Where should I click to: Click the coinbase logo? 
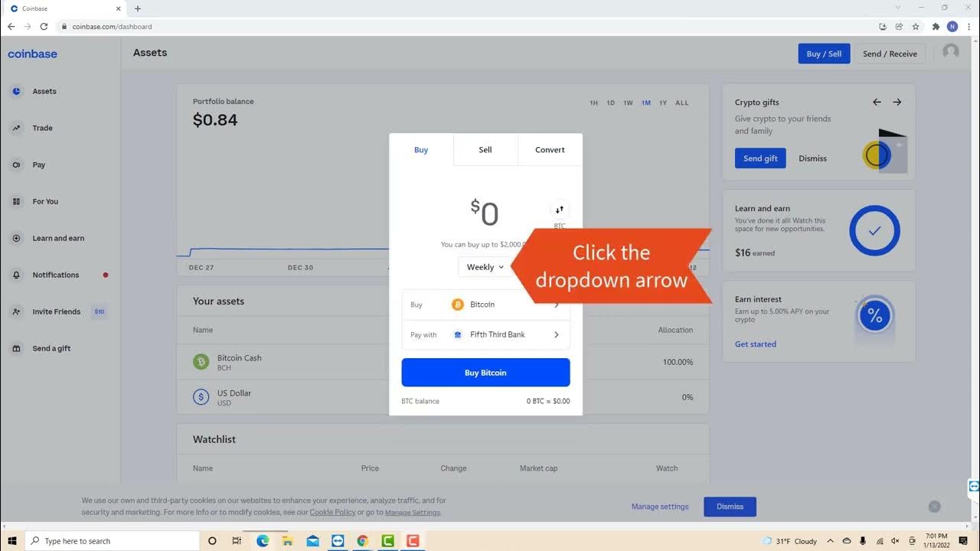(32, 54)
